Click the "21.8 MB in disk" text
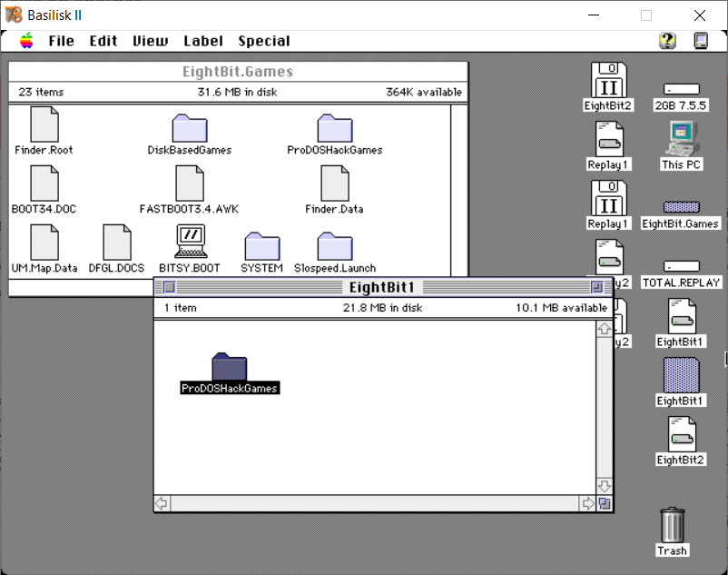Screen dimensions: 728x575 click(x=382, y=308)
